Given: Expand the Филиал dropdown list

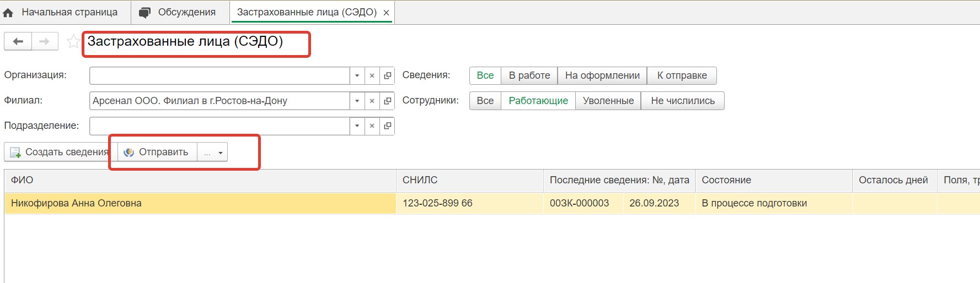Looking at the screenshot, I should 357,101.
